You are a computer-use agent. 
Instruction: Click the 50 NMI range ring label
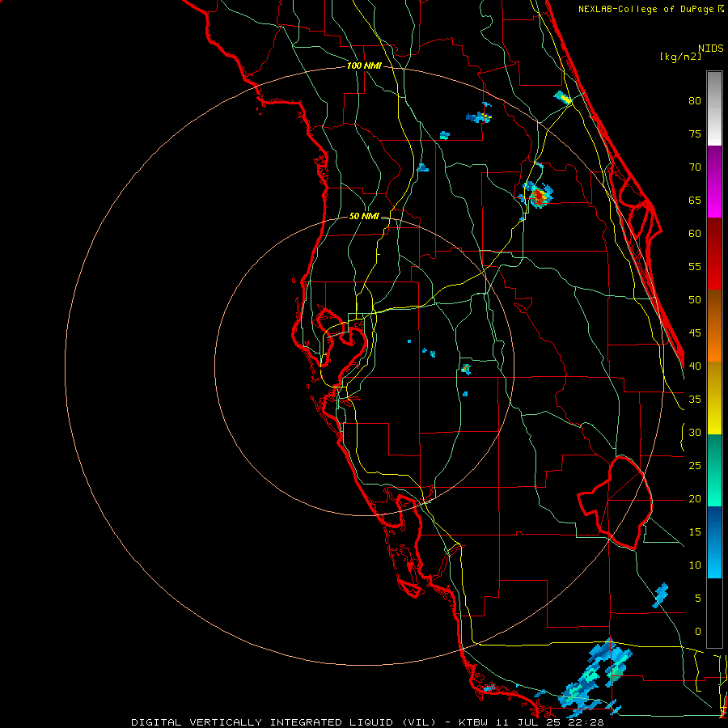click(x=364, y=216)
